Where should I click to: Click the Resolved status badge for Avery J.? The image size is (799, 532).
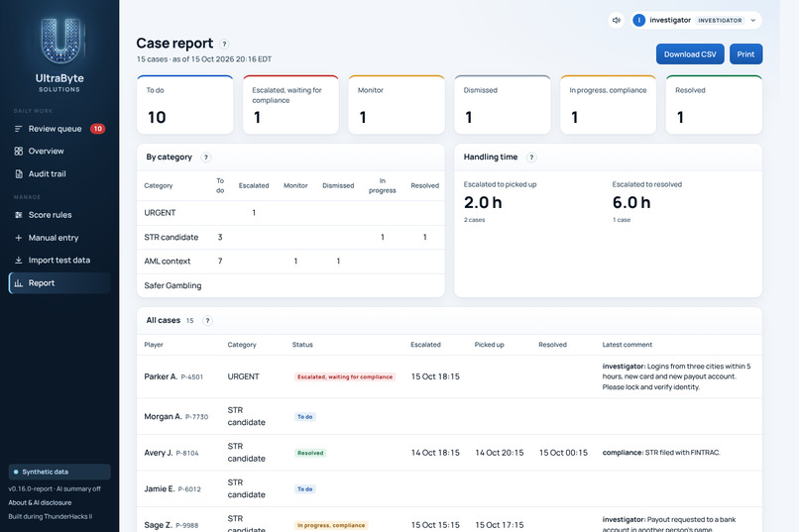[310, 453]
